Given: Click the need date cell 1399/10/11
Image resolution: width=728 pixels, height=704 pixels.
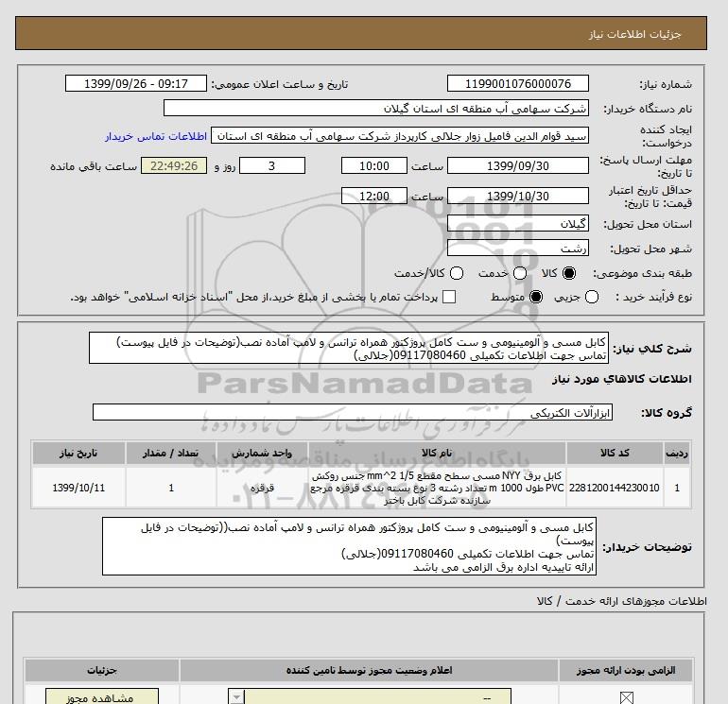Looking at the screenshot, I should (78, 488).
